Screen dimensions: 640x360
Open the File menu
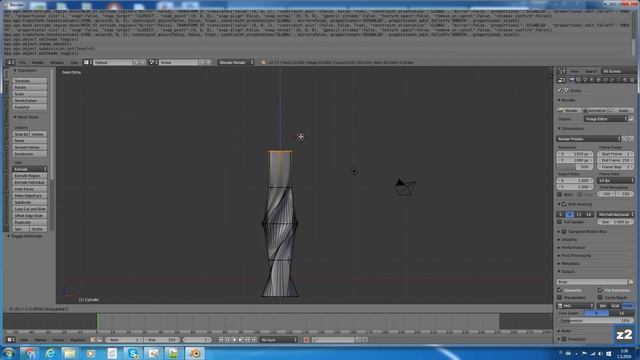pos(22,62)
